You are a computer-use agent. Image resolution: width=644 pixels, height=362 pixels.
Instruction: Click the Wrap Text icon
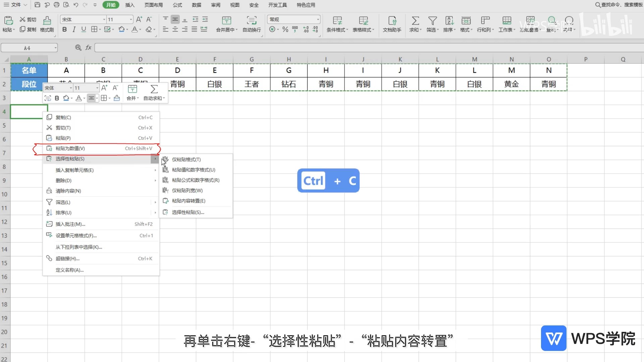point(252,21)
